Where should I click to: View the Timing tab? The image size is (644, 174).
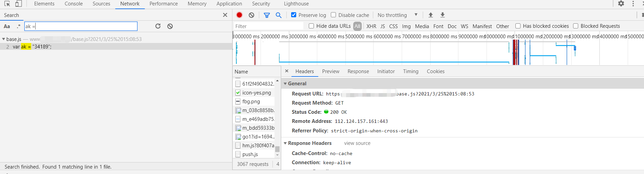coord(411,71)
